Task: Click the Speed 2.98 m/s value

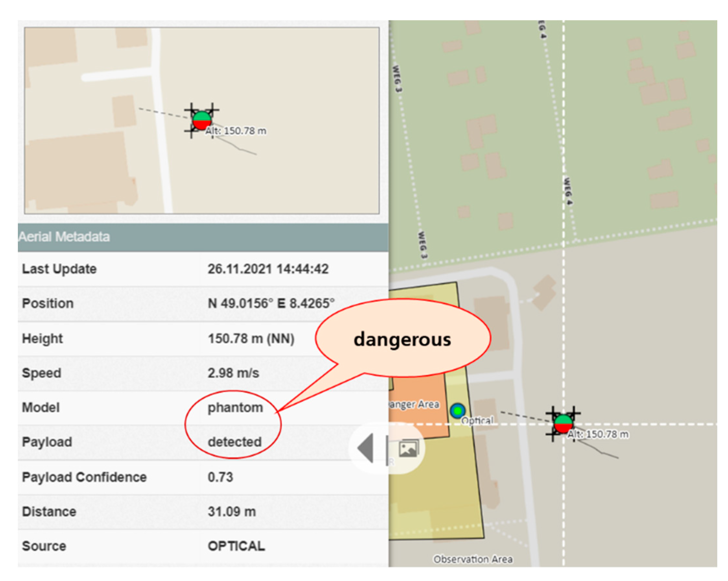Action: tap(233, 373)
